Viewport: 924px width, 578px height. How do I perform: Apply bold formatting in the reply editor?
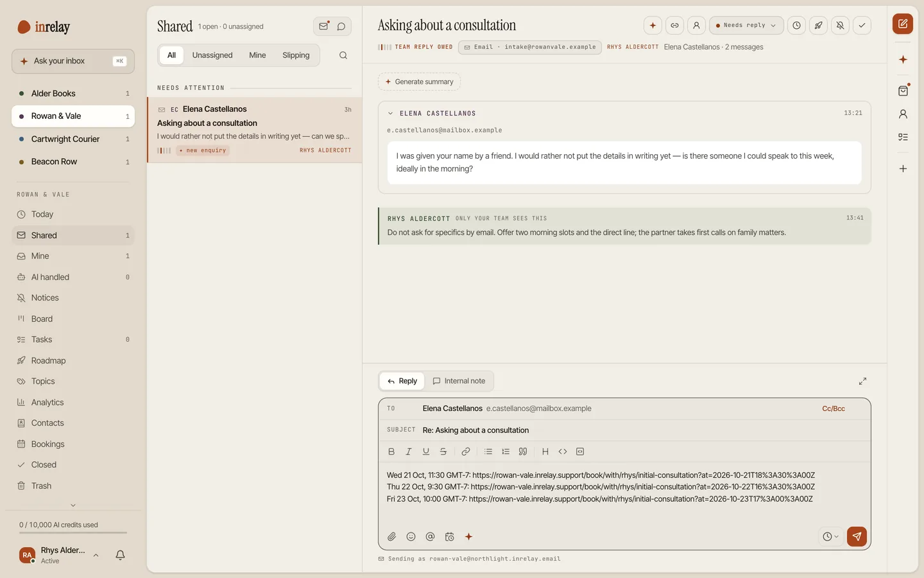pyautogui.click(x=391, y=451)
